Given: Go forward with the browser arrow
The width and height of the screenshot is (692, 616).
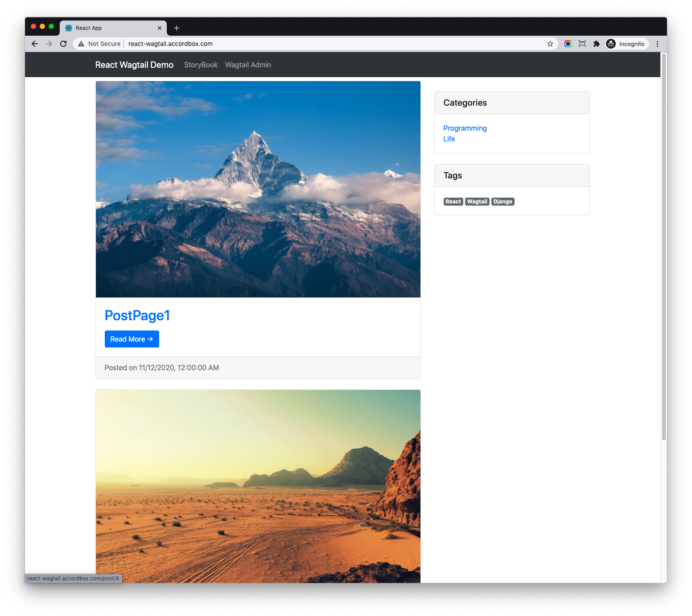Looking at the screenshot, I should 49,44.
